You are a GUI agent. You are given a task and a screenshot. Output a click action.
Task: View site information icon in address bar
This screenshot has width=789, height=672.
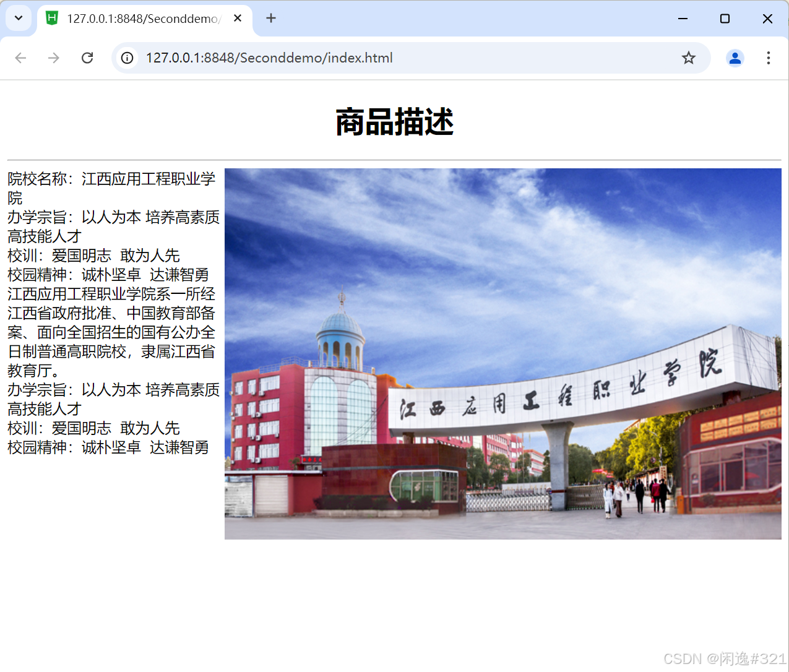click(127, 58)
